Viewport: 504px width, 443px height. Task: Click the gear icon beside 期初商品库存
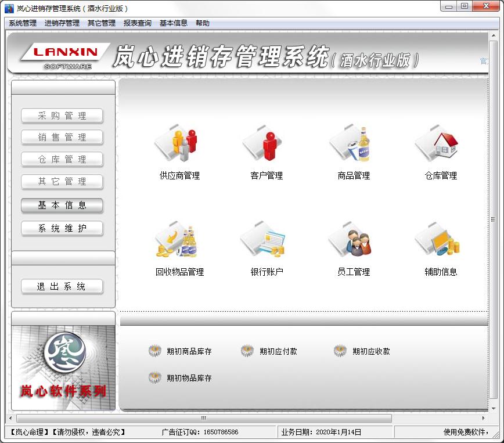click(x=155, y=351)
